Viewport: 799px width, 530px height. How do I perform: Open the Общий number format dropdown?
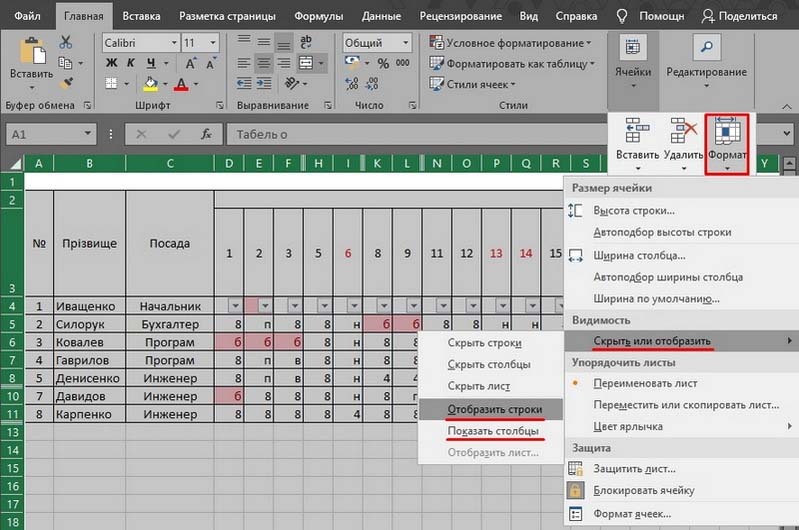376,43
